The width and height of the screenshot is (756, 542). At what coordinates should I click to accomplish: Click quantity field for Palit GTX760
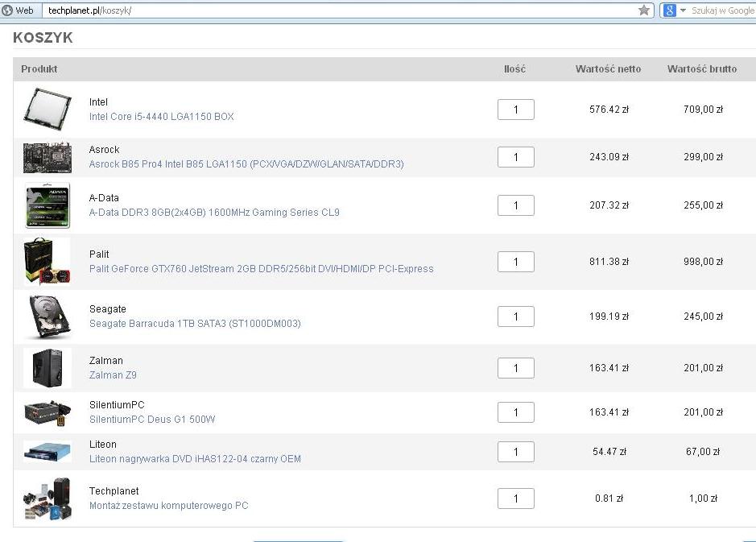coord(516,262)
